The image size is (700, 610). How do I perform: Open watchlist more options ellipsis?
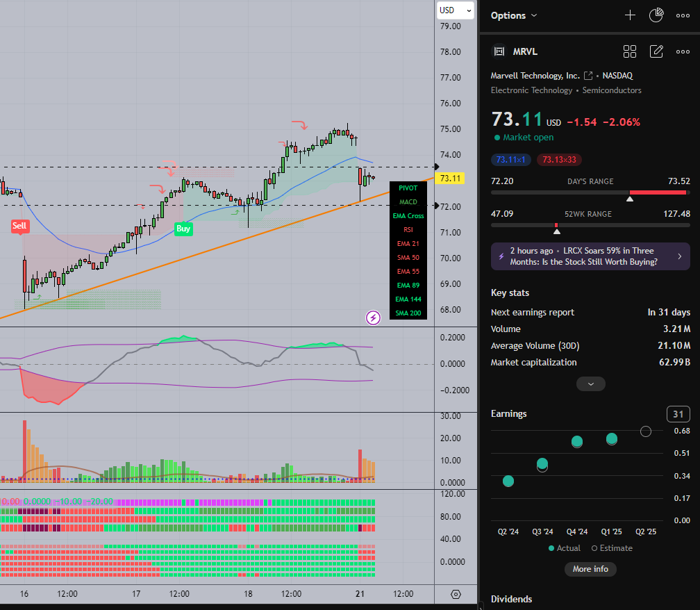[683, 15]
